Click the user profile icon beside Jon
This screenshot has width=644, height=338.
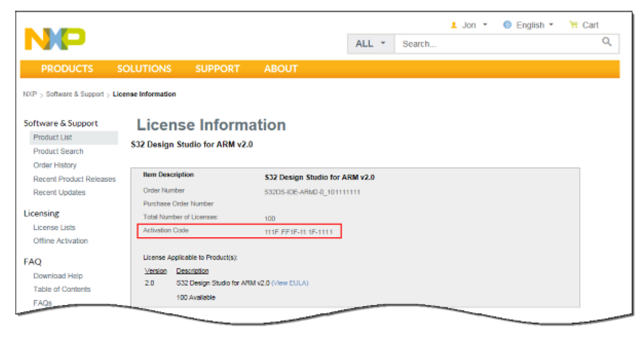(x=454, y=25)
